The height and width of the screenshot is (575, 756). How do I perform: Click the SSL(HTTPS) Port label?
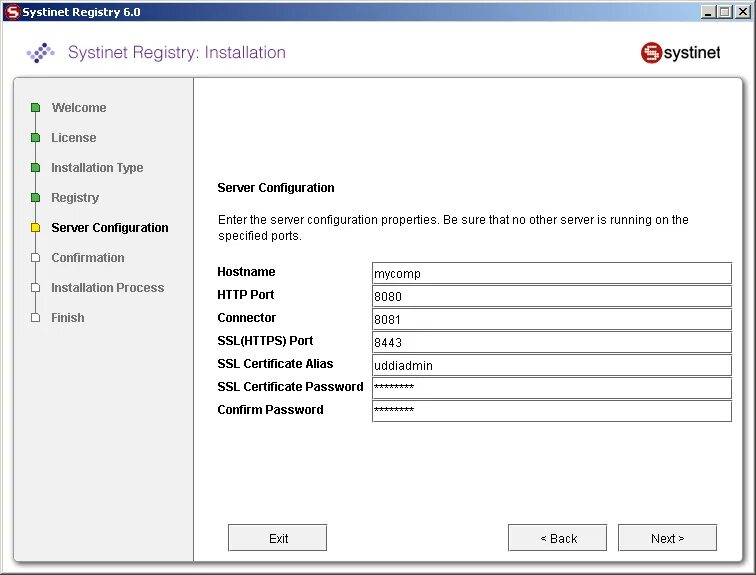265,341
